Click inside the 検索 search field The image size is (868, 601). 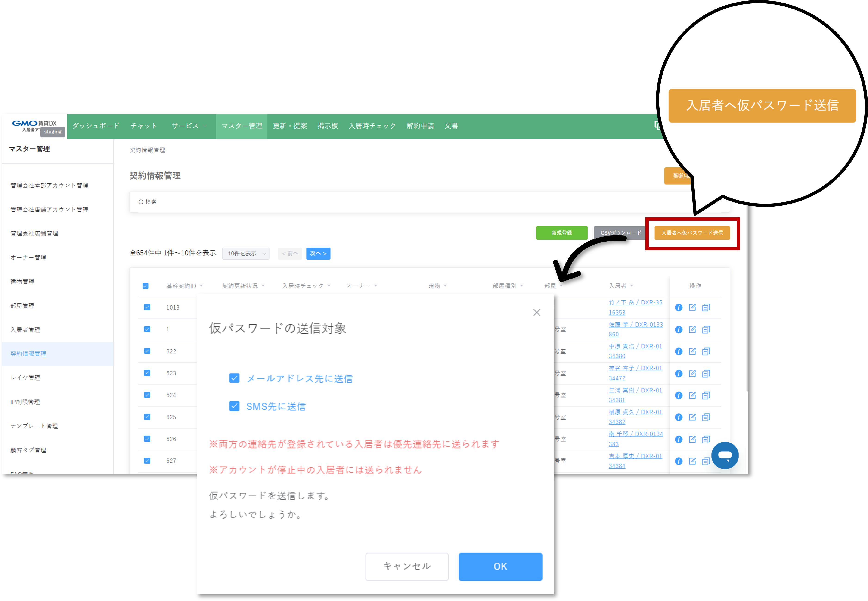(x=263, y=202)
